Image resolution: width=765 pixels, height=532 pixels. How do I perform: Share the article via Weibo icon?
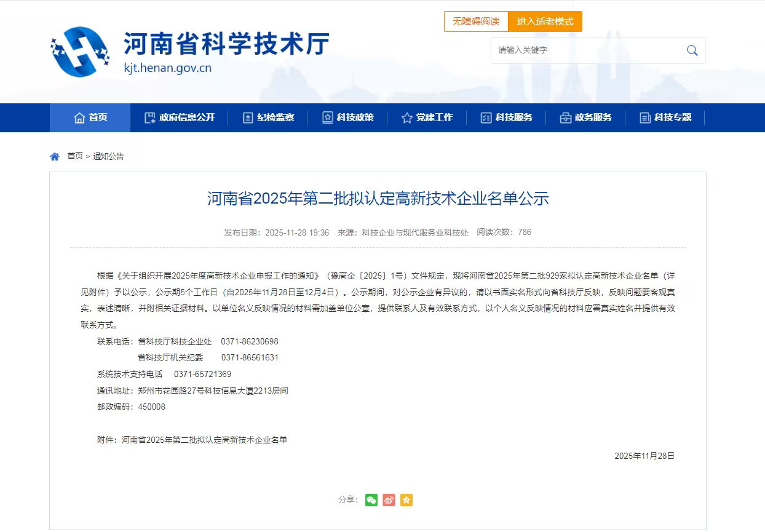(389, 500)
